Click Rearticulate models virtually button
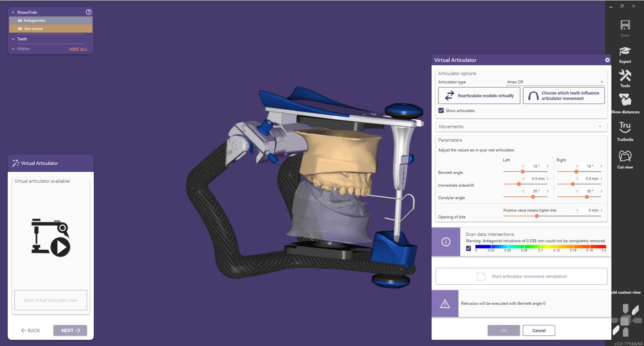This screenshot has height=346, width=644. 479,96
